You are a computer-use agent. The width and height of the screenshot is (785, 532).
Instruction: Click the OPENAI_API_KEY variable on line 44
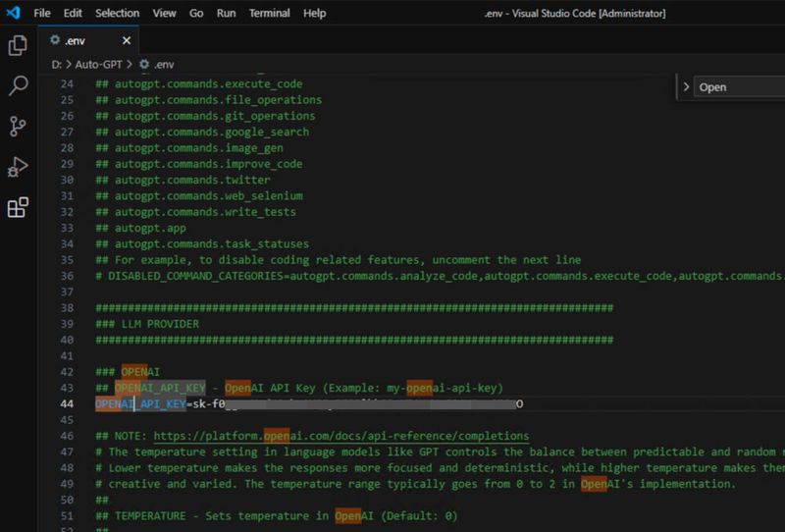(140, 403)
